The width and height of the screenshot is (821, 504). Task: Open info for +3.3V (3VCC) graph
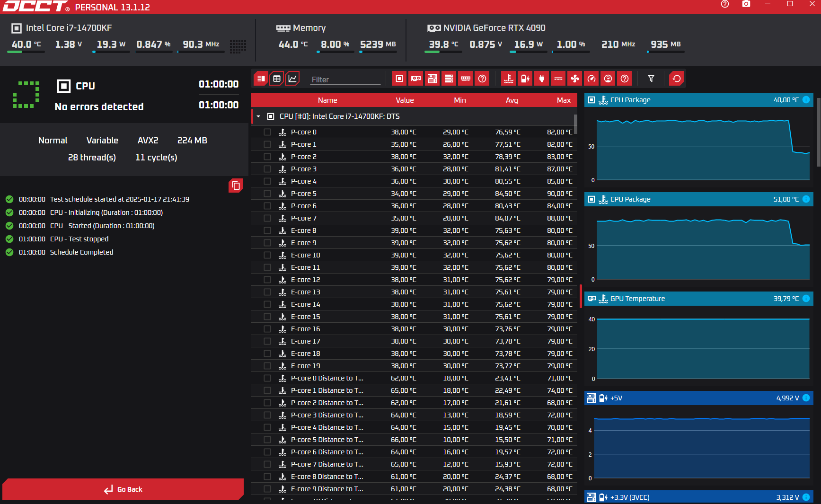pos(806,497)
